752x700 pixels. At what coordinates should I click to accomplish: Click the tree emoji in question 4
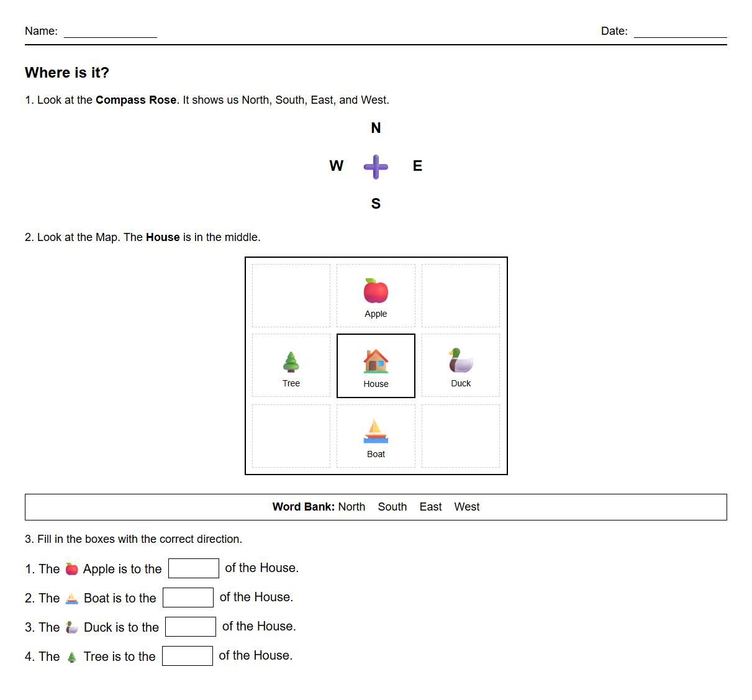[x=71, y=656]
